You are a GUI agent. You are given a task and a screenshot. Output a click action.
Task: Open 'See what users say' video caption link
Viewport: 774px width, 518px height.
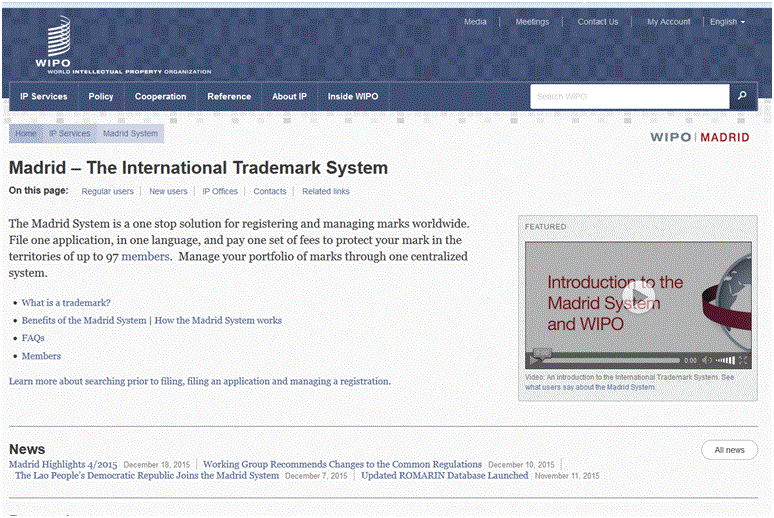click(x=629, y=382)
